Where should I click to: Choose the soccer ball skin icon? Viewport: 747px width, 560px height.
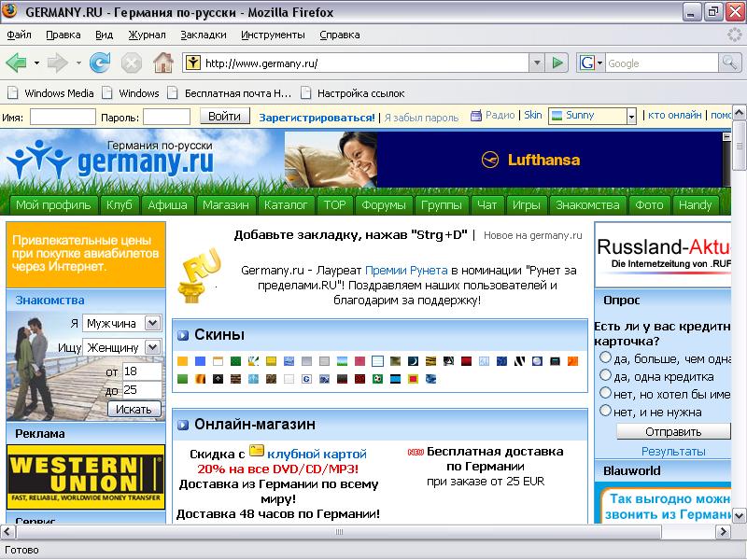[378, 379]
